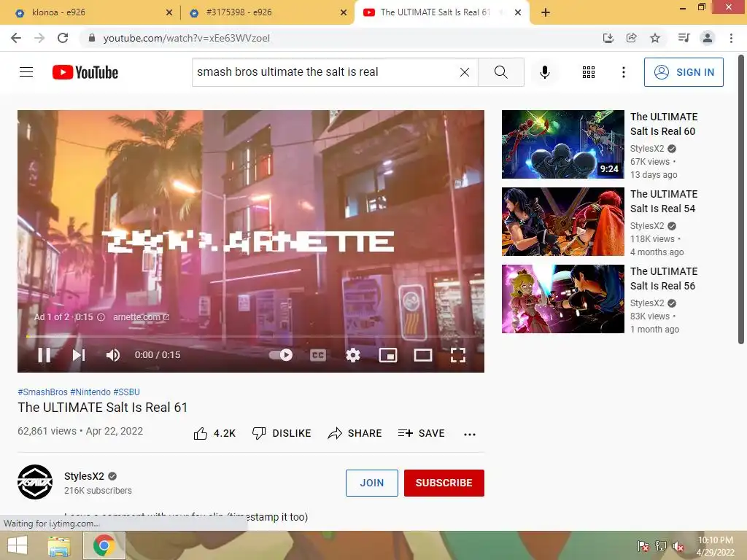Open the #SSBU hashtag link
Image resolution: width=747 pixels, height=560 pixels.
coord(126,392)
